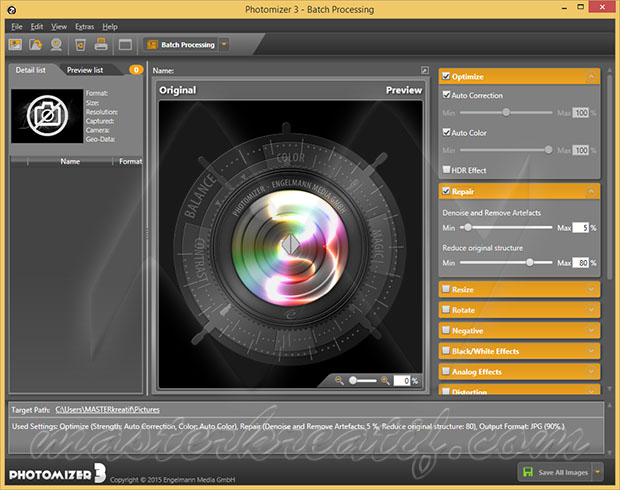Open the Batch Processing dropdown arrow
620x490 pixels.
tap(224, 44)
